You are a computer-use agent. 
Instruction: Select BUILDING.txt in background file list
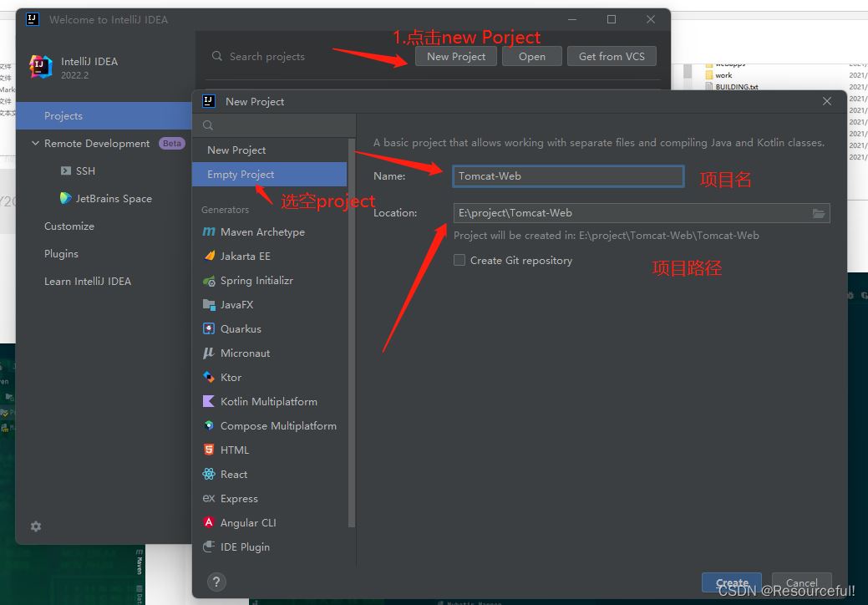click(x=736, y=87)
